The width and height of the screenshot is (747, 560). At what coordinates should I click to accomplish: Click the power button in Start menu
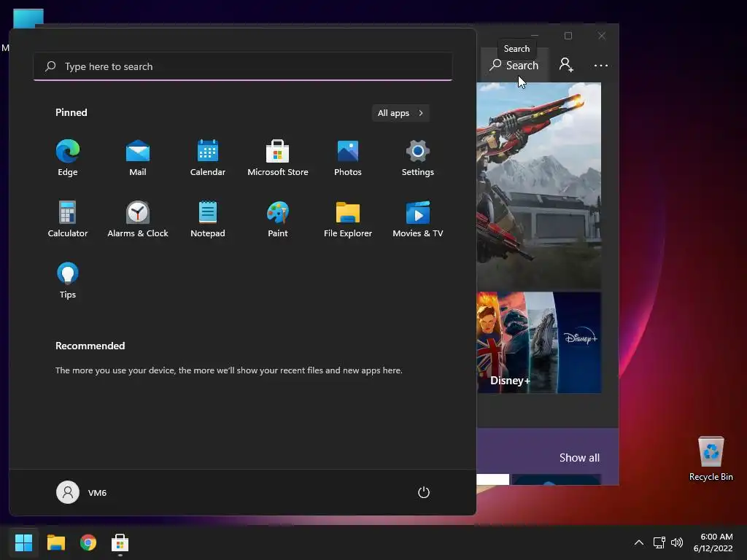(x=424, y=492)
